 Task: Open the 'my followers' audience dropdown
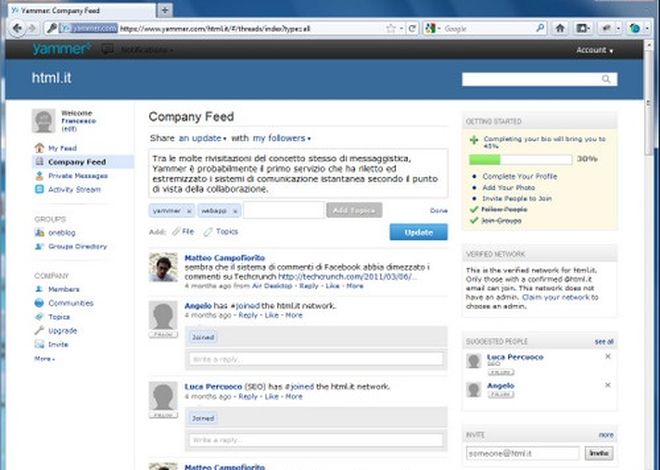click(x=281, y=138)
